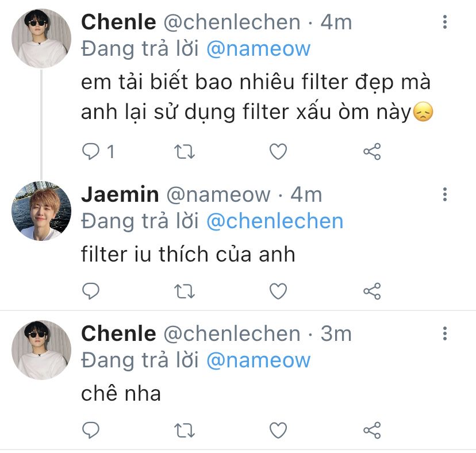Like Chenle's tweet with the sad emoji
The image size is (476, 453).
278,152
